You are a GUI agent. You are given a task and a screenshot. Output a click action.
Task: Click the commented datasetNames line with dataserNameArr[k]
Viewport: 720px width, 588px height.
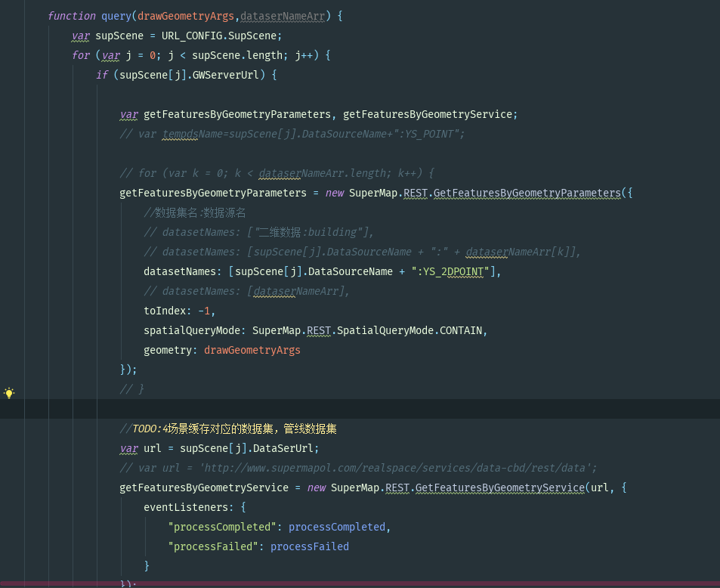coord(363,252)
